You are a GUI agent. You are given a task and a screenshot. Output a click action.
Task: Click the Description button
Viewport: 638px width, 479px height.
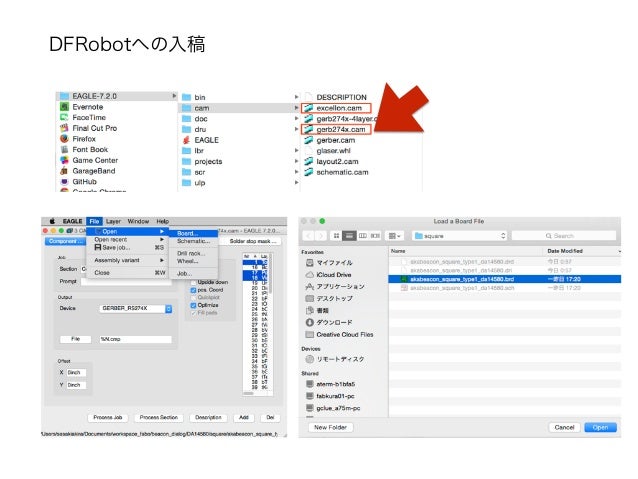point(208,418)
